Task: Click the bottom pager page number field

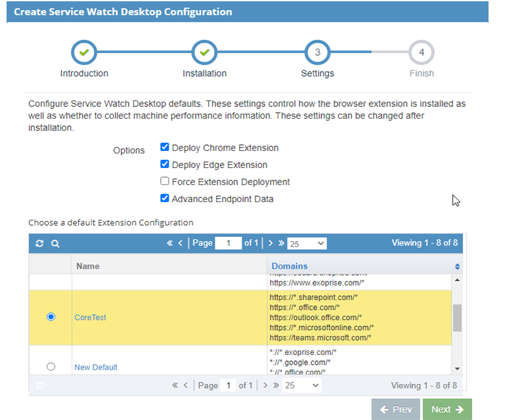Action: (x=229, y=385)
